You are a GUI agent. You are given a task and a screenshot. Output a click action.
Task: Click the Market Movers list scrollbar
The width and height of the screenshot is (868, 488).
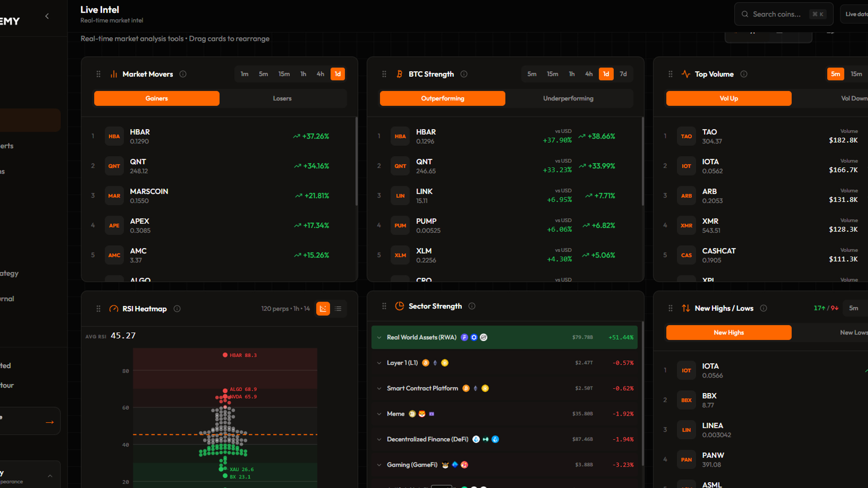tap(356, 161)
